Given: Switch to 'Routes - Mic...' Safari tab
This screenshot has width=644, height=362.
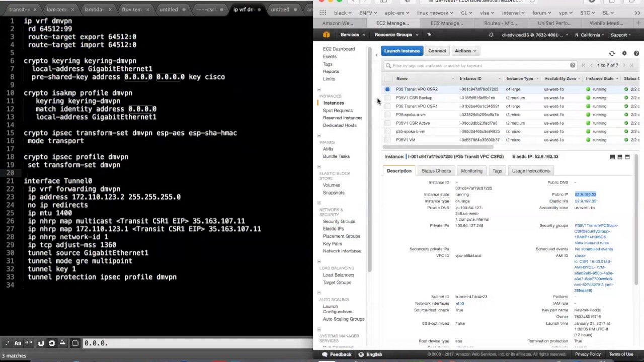Looking at the screenshot, I should (x=500, y=23).
